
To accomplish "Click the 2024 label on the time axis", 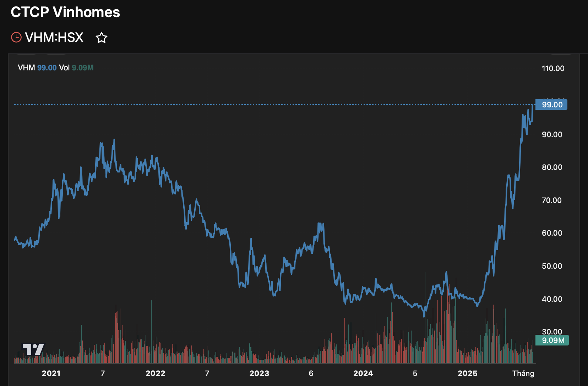I will pos(363,373).
